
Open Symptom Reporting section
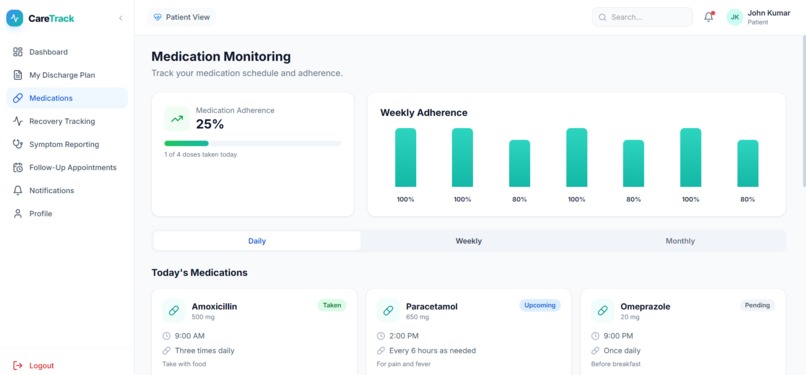(67, 144)
